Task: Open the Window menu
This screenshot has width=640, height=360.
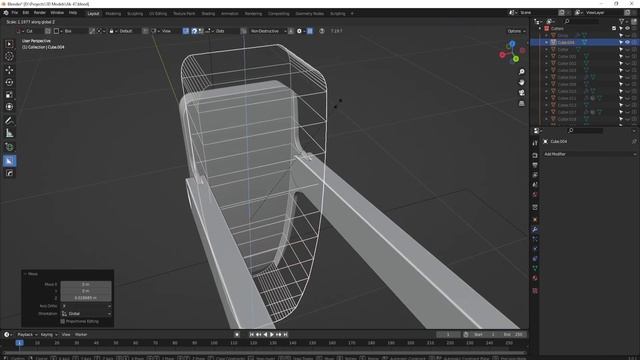Action: click(57, 13)
